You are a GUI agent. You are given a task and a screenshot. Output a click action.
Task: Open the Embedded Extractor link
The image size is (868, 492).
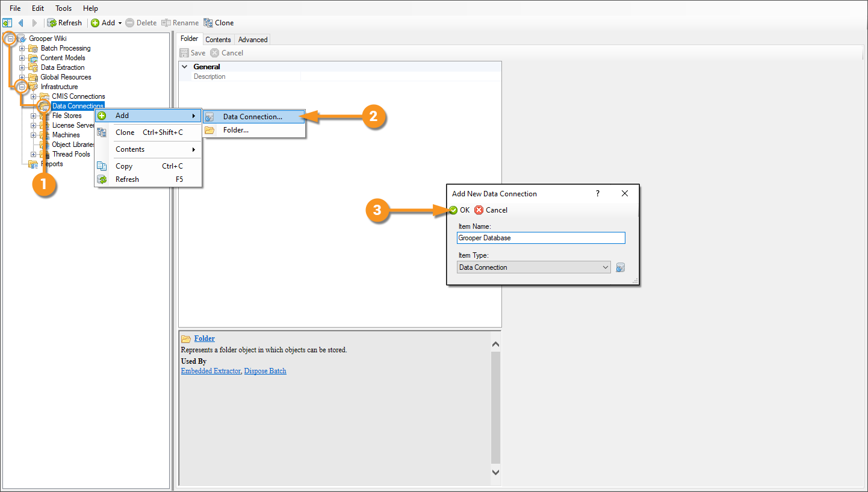click(x=211, y=371)
